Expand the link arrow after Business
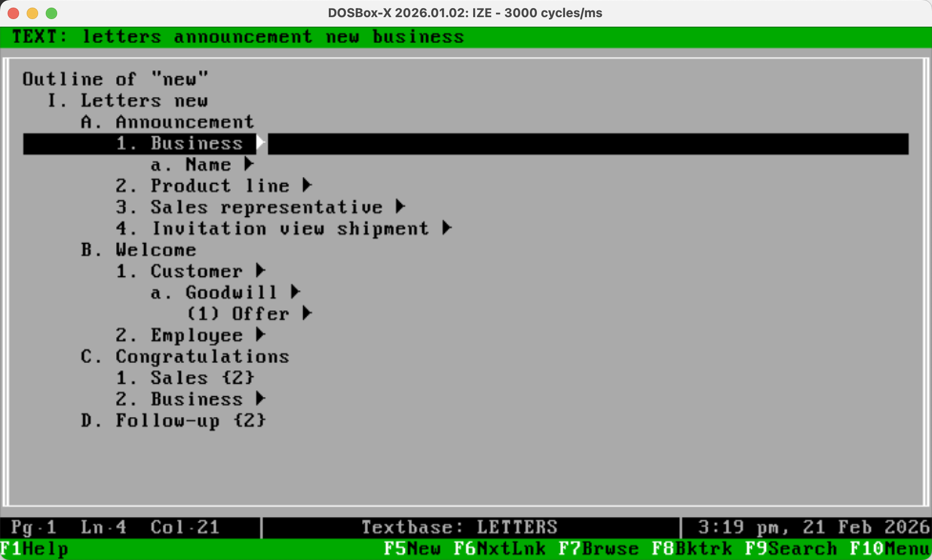This screenshot has height=560, width=932. 260,143
